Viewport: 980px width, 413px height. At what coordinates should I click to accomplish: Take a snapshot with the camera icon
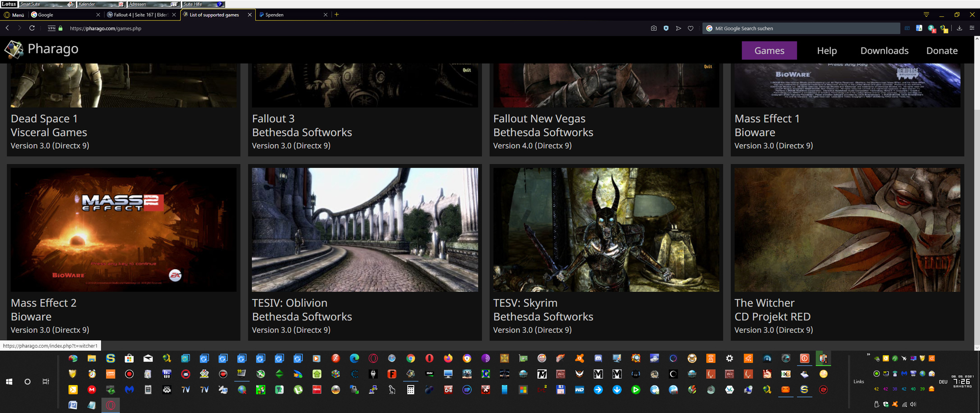pos(654,29)
